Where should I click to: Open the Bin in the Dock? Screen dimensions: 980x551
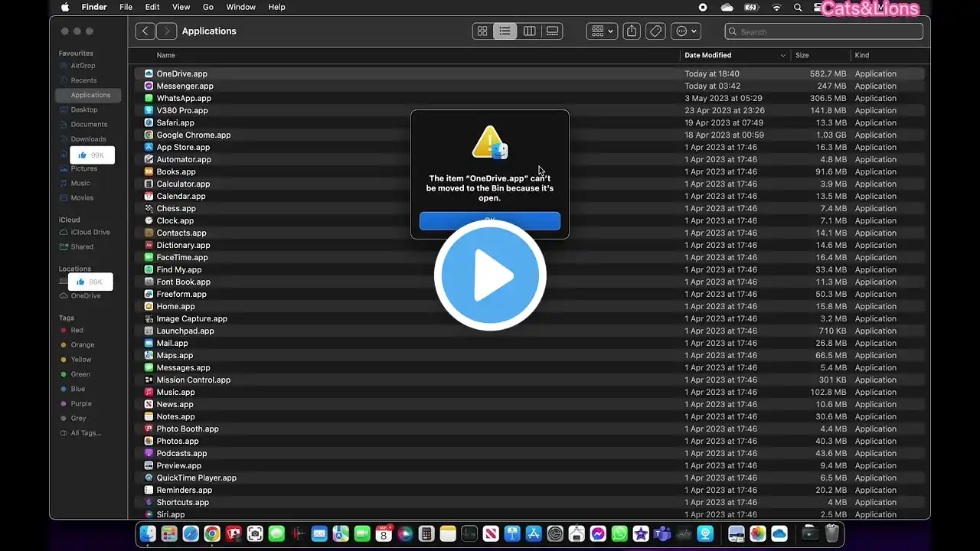(x=832, y=533)
